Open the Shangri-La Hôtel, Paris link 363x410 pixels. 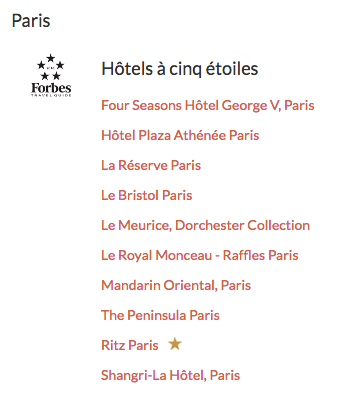click(170, 375)
